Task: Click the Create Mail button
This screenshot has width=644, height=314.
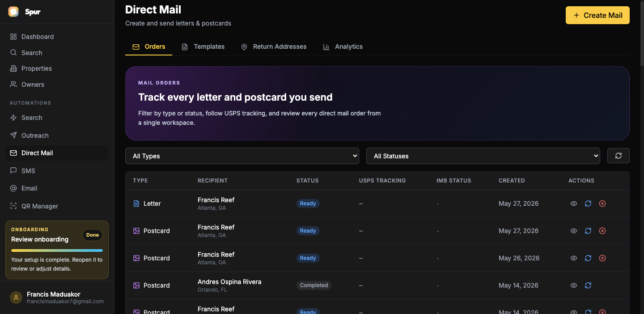Action: pyautogui.click(x=597, y=15)
